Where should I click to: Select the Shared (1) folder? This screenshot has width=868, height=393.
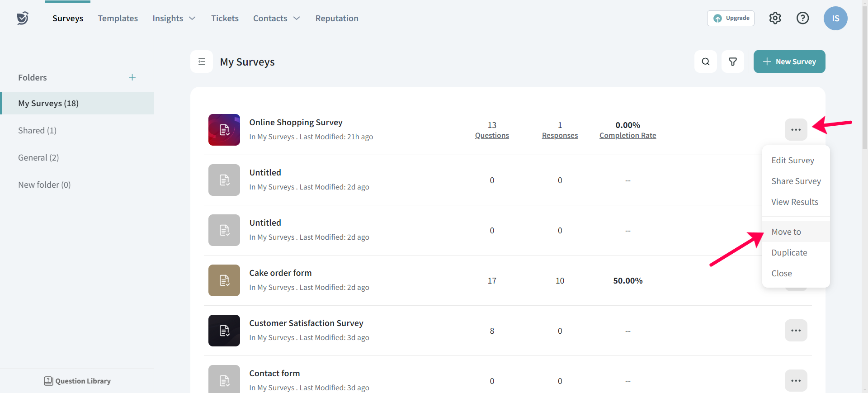coord(38,131)
